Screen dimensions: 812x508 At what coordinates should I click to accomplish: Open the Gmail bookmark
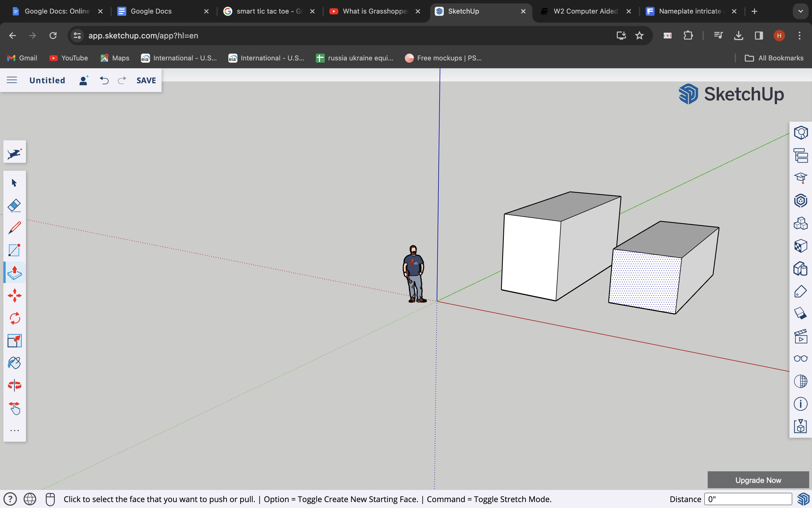click(22, 58)
